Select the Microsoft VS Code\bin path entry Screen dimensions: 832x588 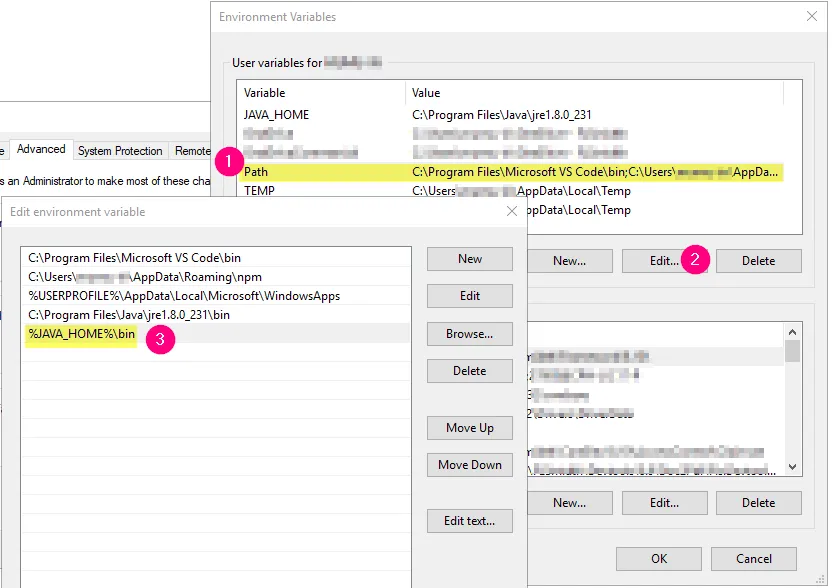point(216,258)
